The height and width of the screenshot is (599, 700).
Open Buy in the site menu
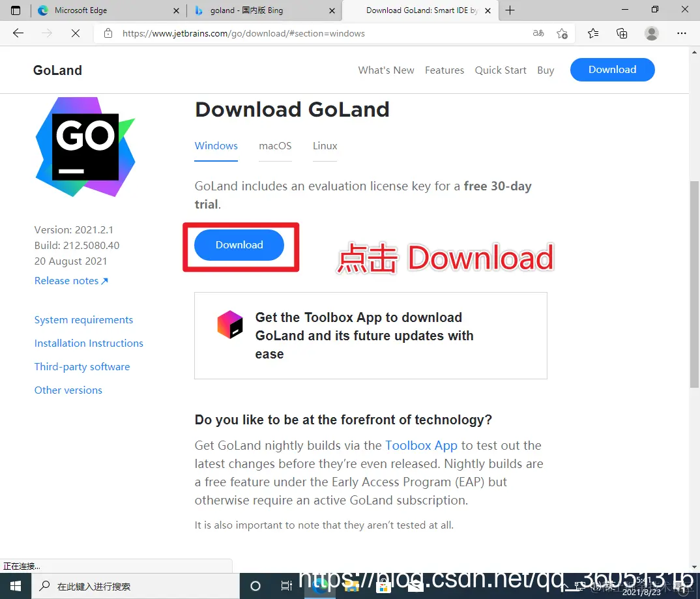coord(546,70)
